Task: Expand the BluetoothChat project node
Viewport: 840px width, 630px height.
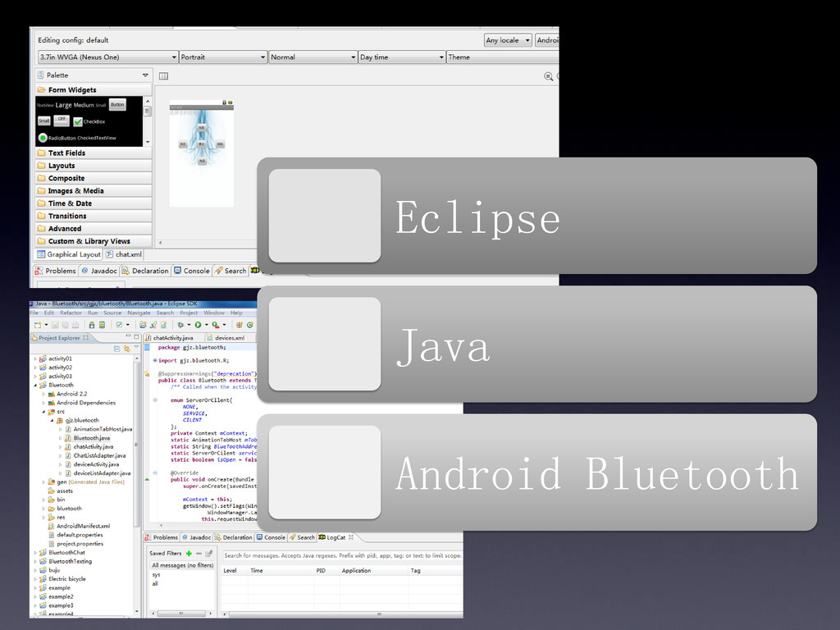Action: coord(35,552)
